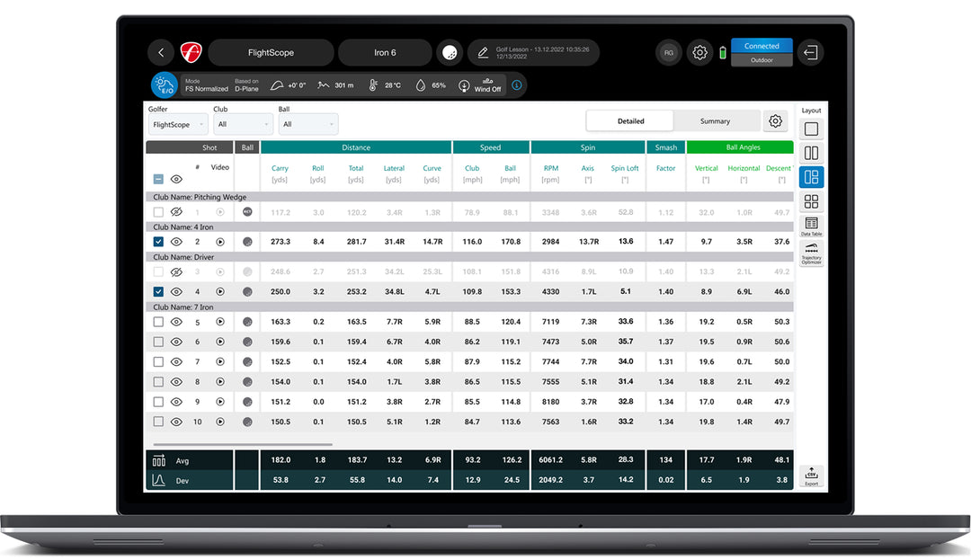Screen dimensions: 971x560
Task: Open the Data Table view
Action: tap(811, 226)
